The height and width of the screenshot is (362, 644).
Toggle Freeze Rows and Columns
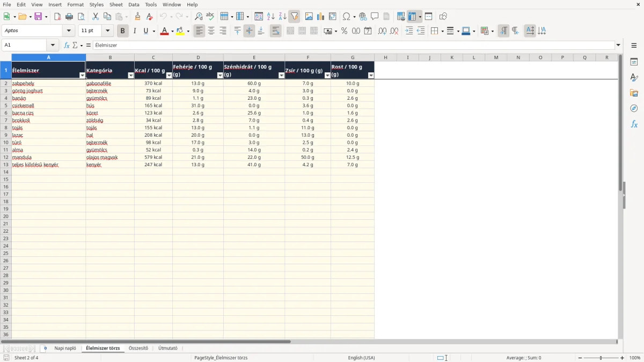click(412, 17)
